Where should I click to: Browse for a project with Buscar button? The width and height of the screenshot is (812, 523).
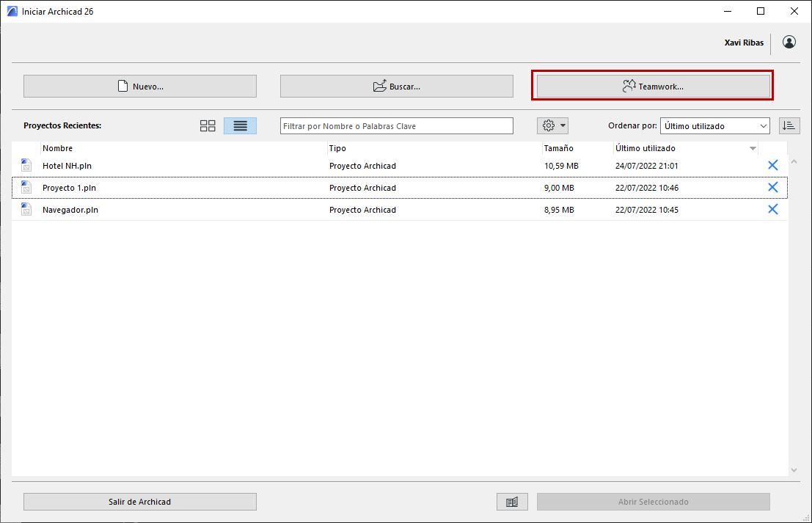point(397,87)
